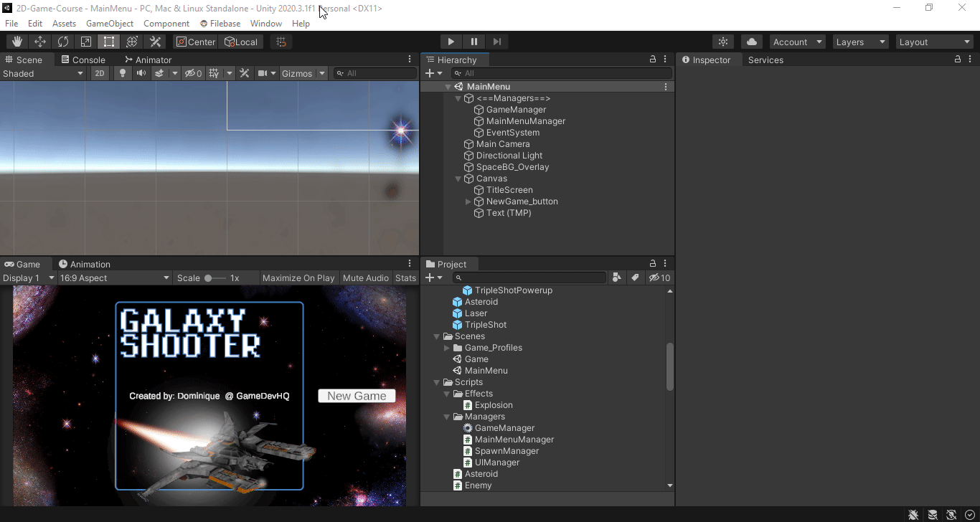Click the bug-shaped debug mode icon in status bar
This screenshot has width=980, height=522.
click(x=913, y=514)
